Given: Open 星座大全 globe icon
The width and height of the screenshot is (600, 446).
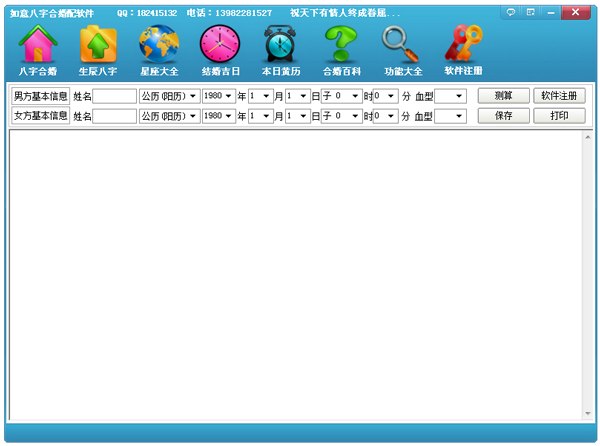Looking at the screenshot, I should 159,47.
